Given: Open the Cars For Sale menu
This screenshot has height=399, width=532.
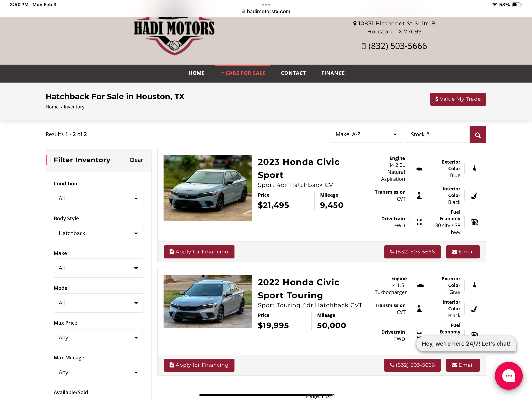Looking at the screenshot, I should coord(243,73).
